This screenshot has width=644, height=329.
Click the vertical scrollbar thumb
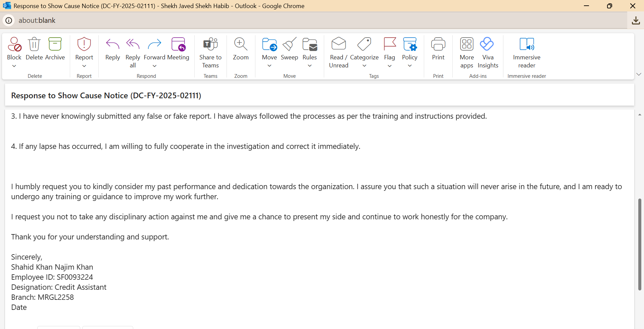[640, 244]
